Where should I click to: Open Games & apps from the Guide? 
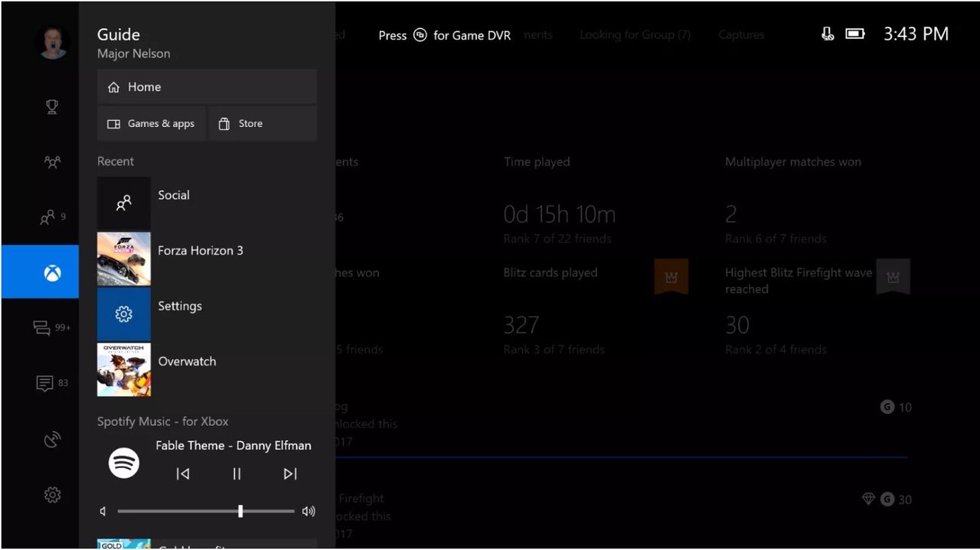(x=152, y=123)
